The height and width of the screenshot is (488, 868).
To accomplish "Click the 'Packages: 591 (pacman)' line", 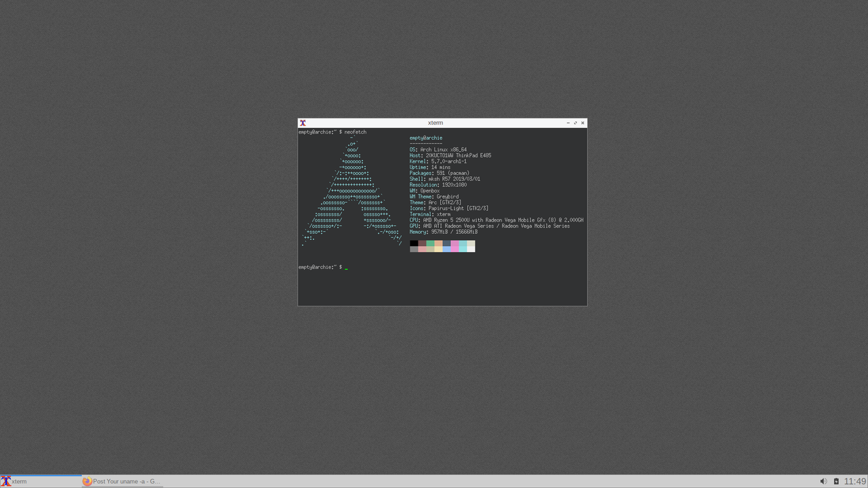I will tap(439, 174).
